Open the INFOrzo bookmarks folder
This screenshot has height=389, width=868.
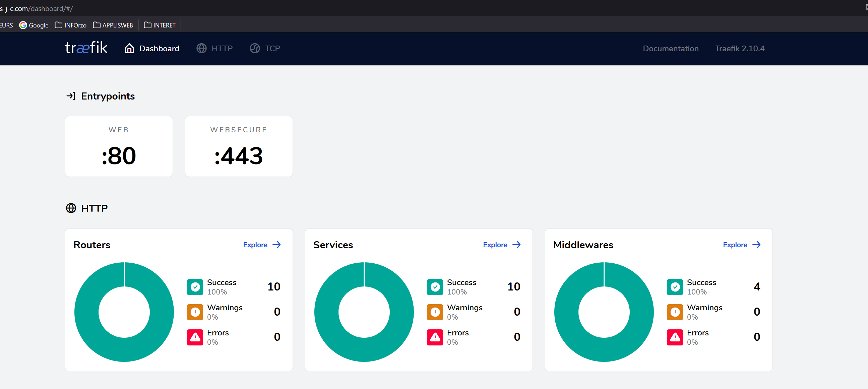coord(71,25)
